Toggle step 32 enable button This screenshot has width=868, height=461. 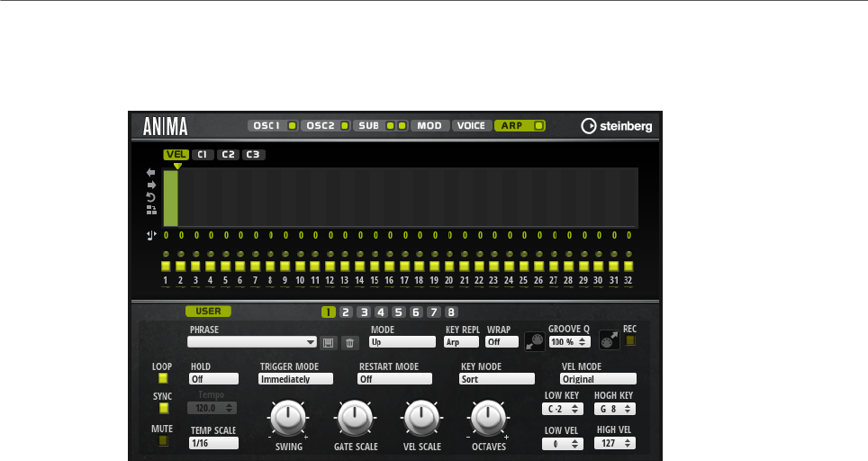coord(628,267)
